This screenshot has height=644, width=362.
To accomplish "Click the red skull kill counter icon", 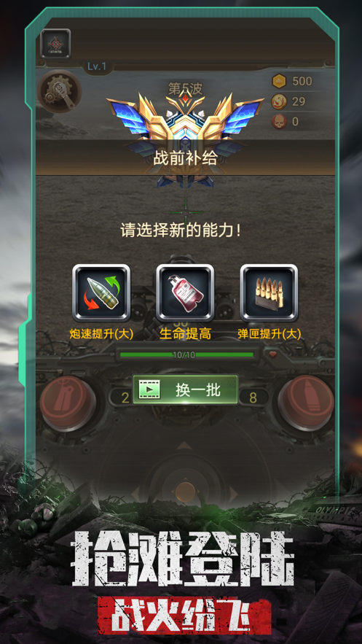I will [279, 122].
